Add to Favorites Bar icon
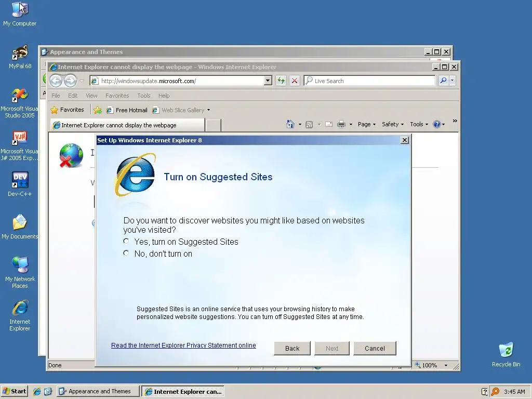This screenshot has height=399, width=532. click(x=98, y=110)
